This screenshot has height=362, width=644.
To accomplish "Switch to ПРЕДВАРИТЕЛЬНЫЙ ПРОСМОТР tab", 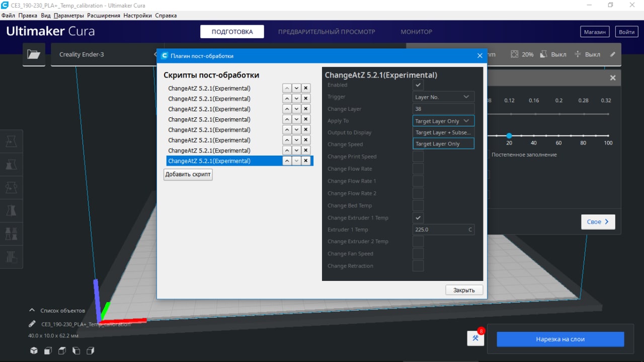I will (x=327, y=32).
